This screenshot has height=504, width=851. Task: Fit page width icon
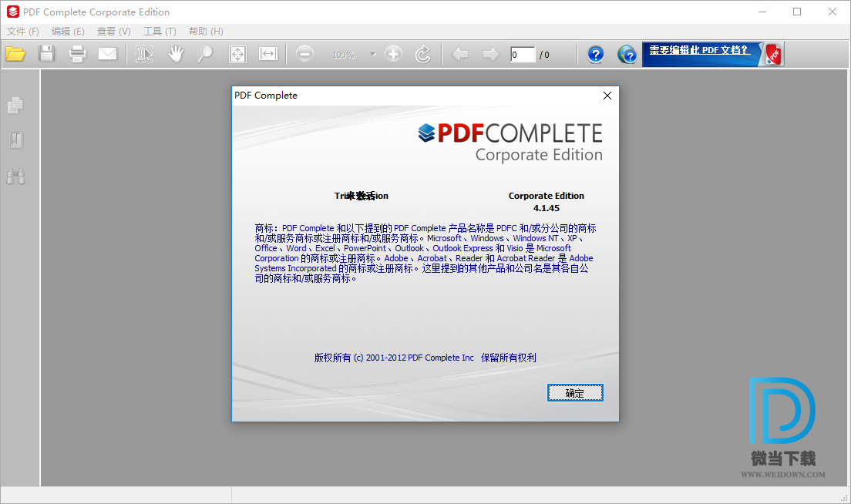tap(268, 54)
